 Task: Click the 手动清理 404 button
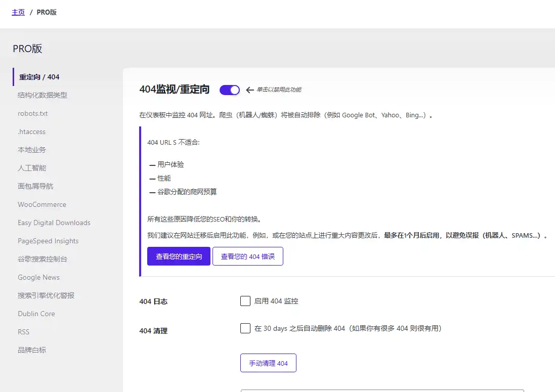(x=268, y=363)
